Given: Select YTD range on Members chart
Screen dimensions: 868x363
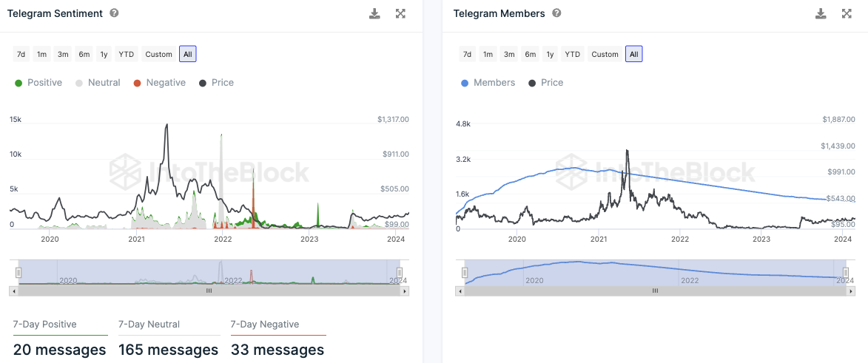Looking at the screenshot, I should 572,54.
